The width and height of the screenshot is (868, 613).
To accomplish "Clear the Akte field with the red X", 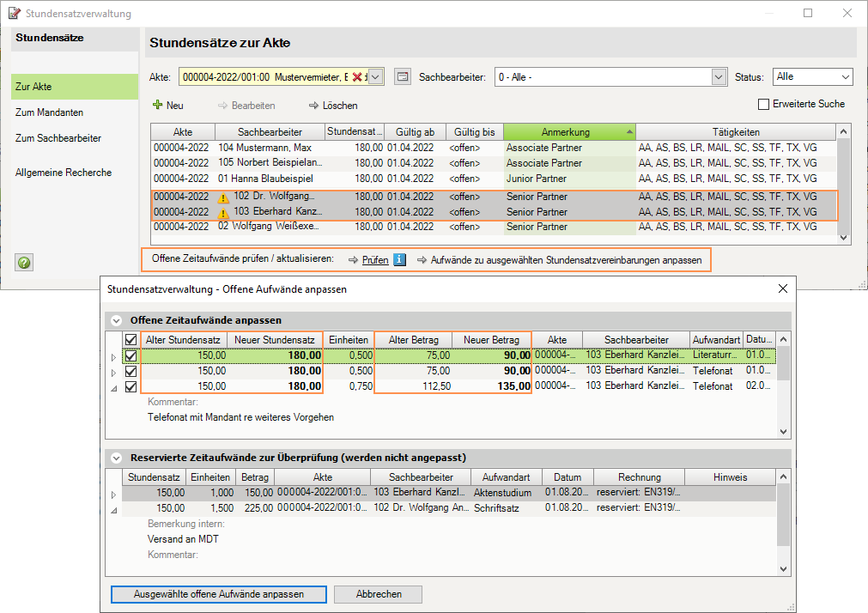I will [x=358, y=77].
